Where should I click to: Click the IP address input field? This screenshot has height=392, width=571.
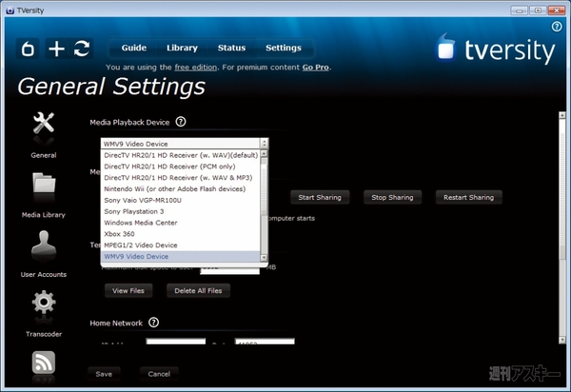(x=176, y=341)
